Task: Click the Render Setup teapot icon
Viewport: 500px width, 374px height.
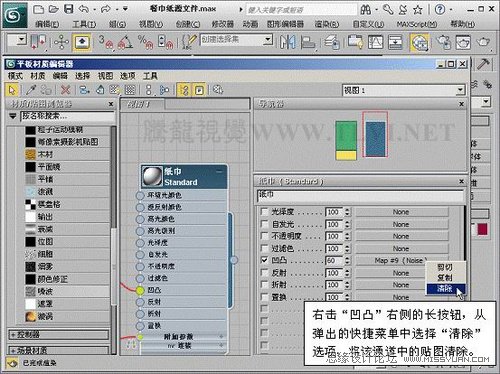Action: point(444,42)
